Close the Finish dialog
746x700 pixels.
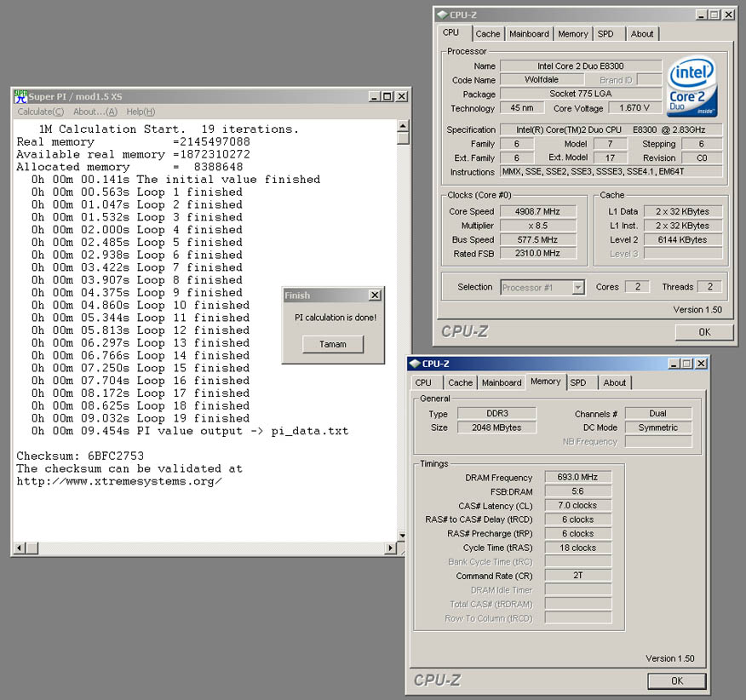[x=375, y=295]
